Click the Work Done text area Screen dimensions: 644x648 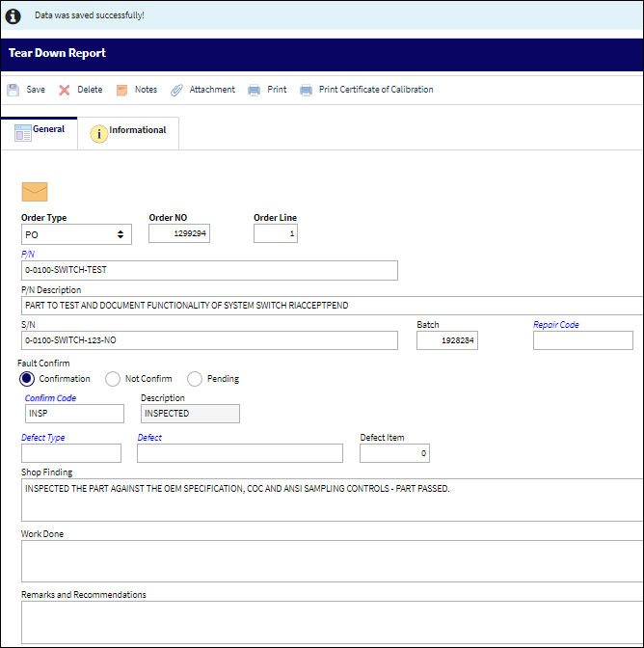pos(332,561)
